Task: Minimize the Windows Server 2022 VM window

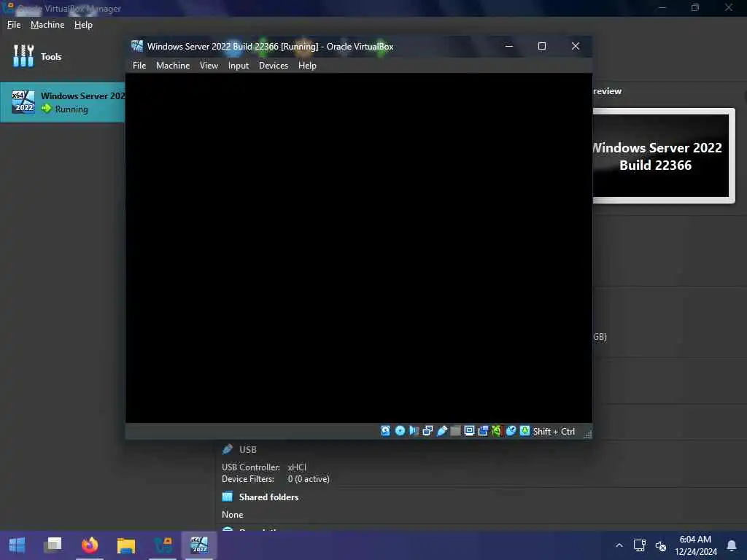Action: tap(508, 46)
